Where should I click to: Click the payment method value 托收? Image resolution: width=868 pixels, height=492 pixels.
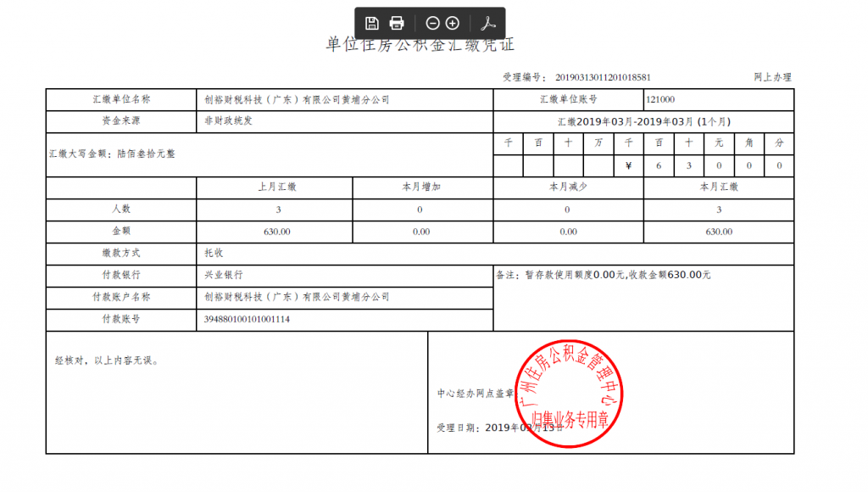click(214, 253)
